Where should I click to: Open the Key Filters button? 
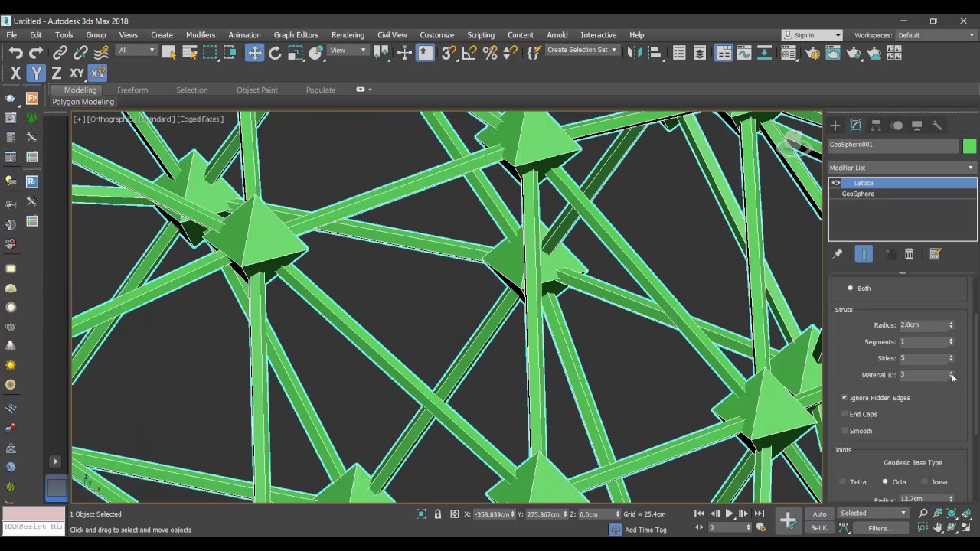880,528
